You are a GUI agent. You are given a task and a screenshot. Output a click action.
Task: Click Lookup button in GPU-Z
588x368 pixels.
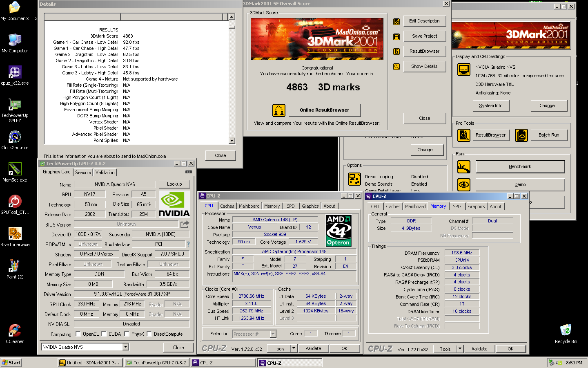pos(174,184)
